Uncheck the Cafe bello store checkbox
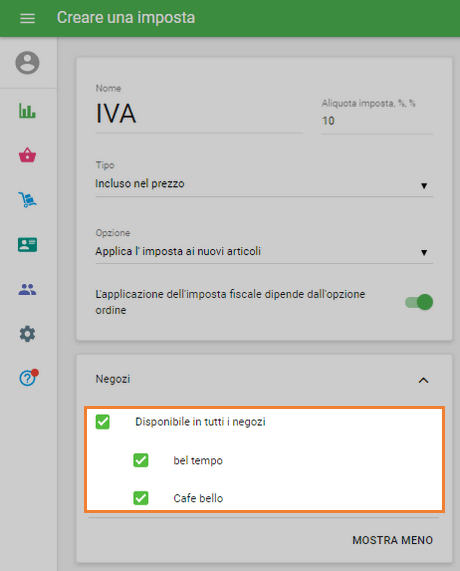The image size is (460, 571). (141, 498)
